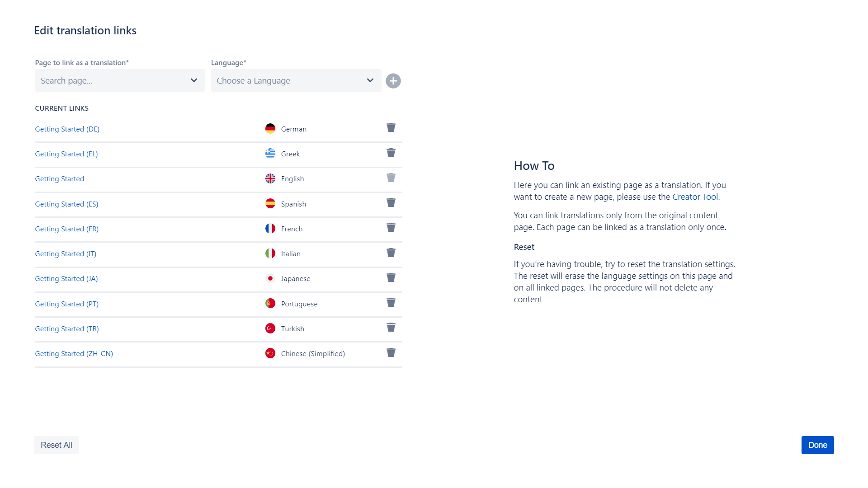Image resolution: width=868 pixels, height=488 pixels.
Task: Delete the Chinese (Simplified) translation link
Action: coord(391,353)
